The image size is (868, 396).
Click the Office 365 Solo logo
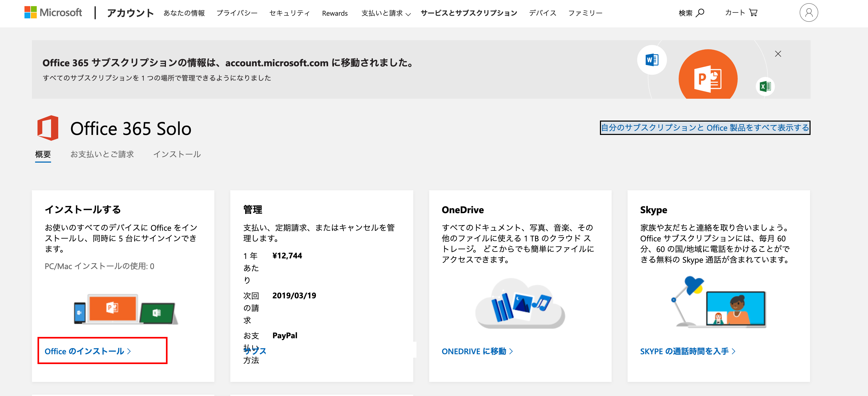click(x=48, y=128)
